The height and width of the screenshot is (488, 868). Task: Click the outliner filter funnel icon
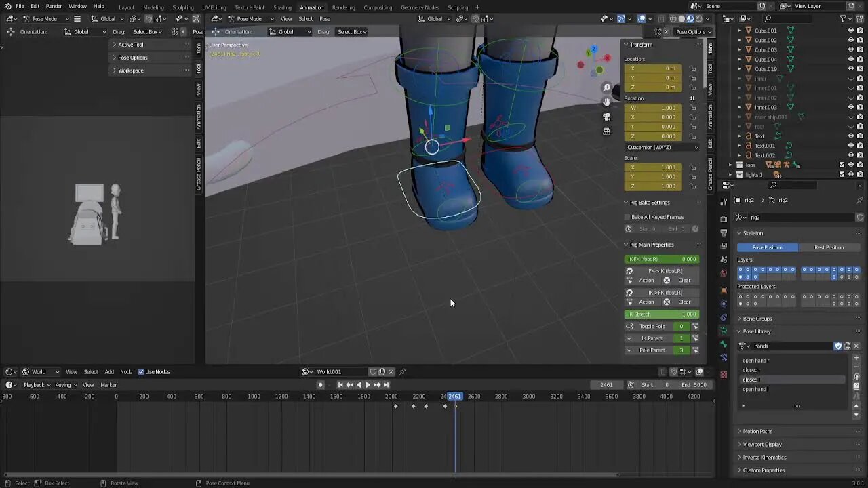[x=844, y=18]
